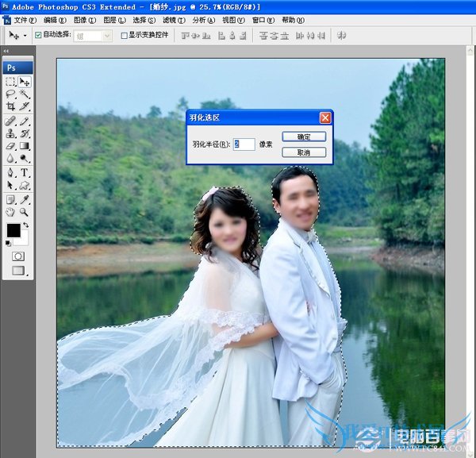Viewport: 476px width, 458px height.
Task: Select the Crop tool
Action: click(x=11, y=106)
